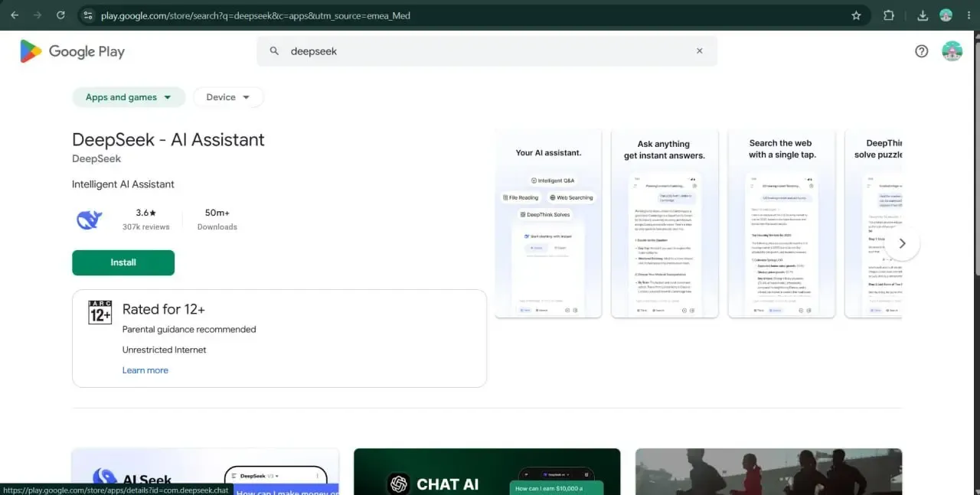
Task: Reload the page with the refresh icon
Action: [60, 15]
